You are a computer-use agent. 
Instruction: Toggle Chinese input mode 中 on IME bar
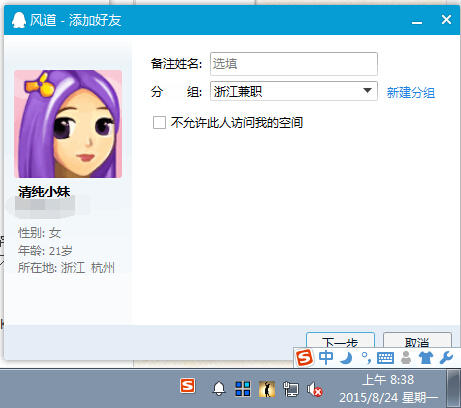pyautogui.click(x=326, y=358)
